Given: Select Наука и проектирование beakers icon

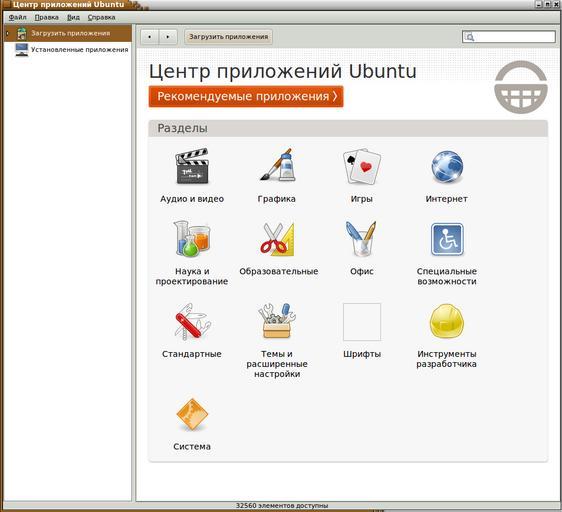Looking at the screenshot, I should coord(192,239).
